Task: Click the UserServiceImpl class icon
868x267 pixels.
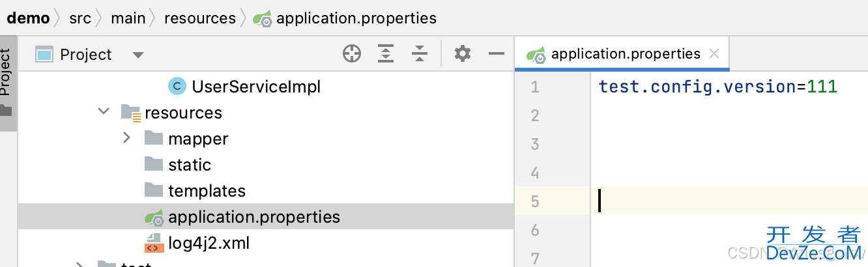Action: 177,86
